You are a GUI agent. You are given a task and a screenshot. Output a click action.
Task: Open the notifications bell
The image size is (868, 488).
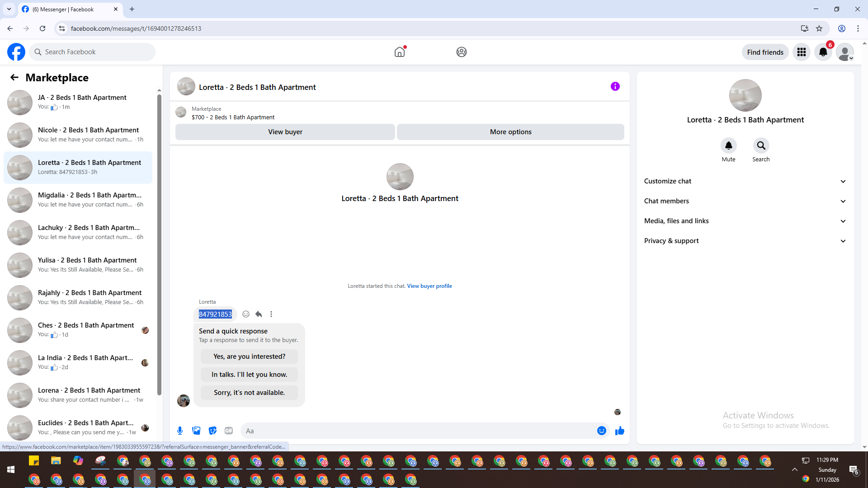pos(823,52)
